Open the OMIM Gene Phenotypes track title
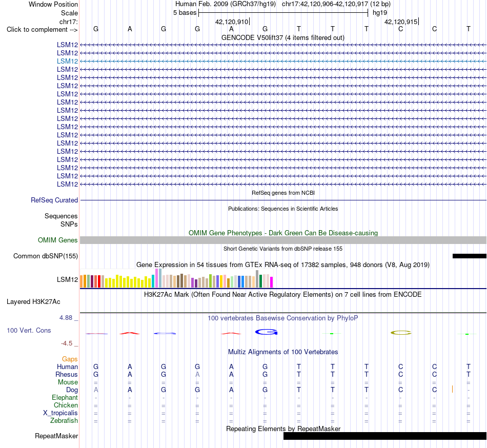 tap(283, 233)
